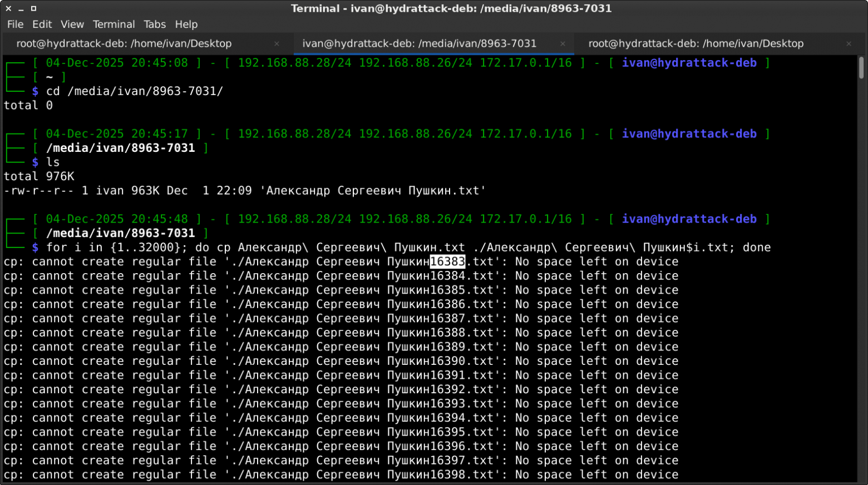Image resolution: width=868 pixels, height=485 pixels.
Task: Click the timestamp 04-Dec-2025 20:45:08
Action: pos(117,63)
